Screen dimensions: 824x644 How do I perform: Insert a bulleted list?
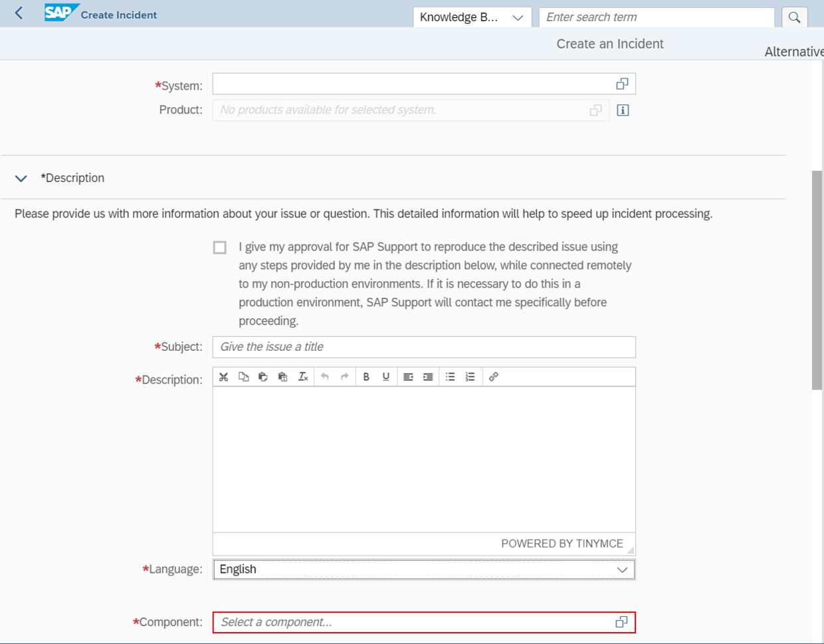pos(450,377)
